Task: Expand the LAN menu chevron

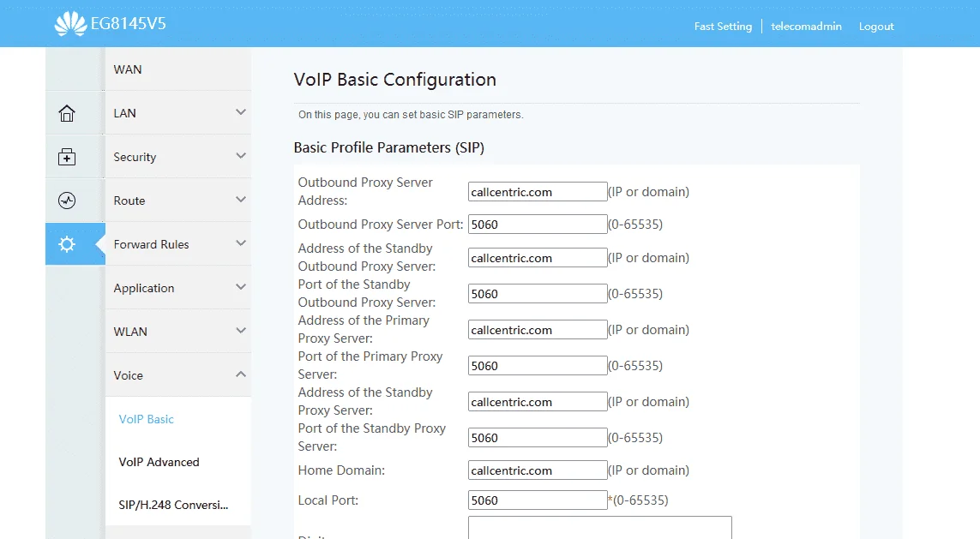Action: pos(241,112)
